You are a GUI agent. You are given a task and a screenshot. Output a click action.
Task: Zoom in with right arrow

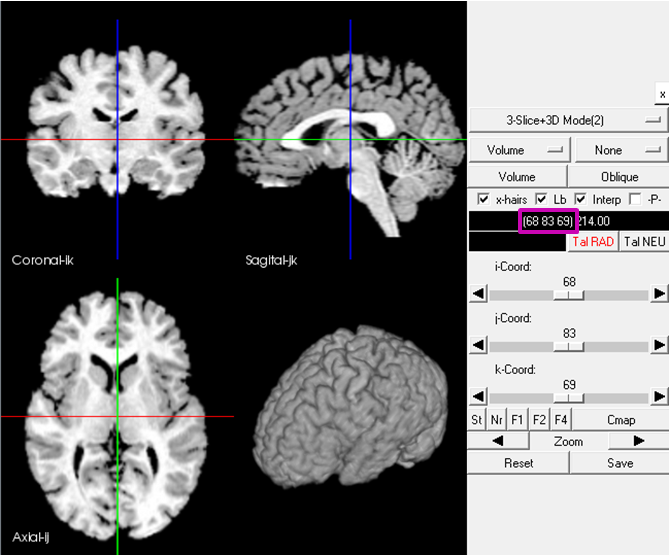click(639, 441)
